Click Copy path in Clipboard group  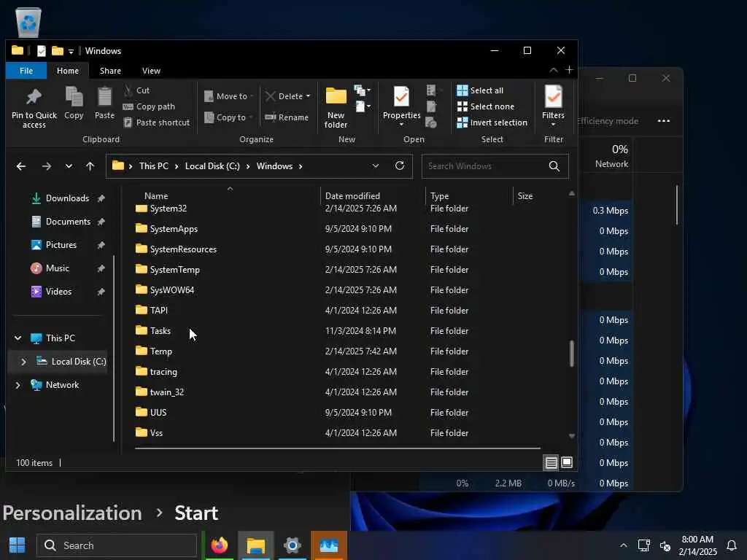click(149, 106)
